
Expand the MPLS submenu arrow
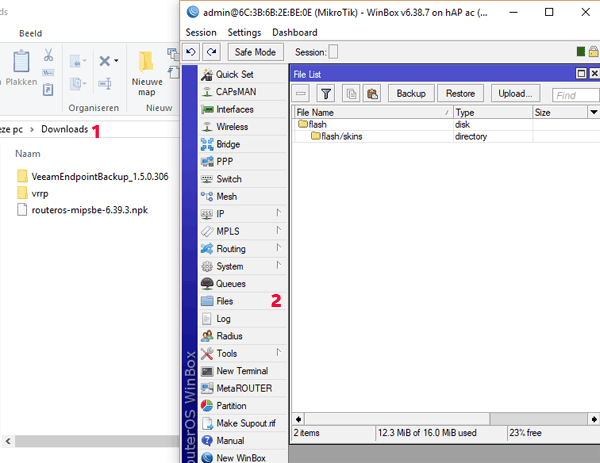pyautogui.click(x=279, y=230)
